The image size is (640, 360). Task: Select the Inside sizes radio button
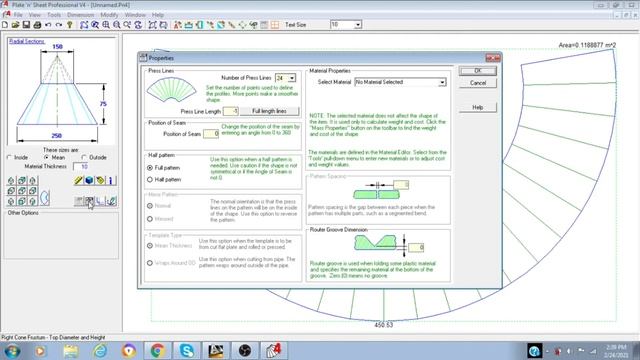[10, 158]
